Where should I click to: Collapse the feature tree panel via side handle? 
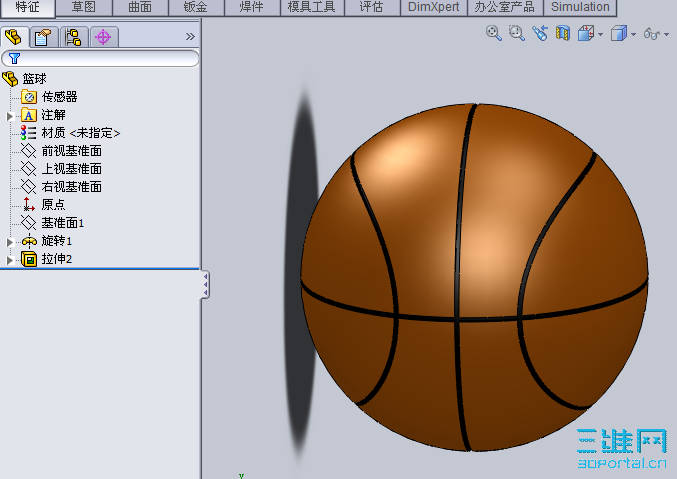(206, 285)
